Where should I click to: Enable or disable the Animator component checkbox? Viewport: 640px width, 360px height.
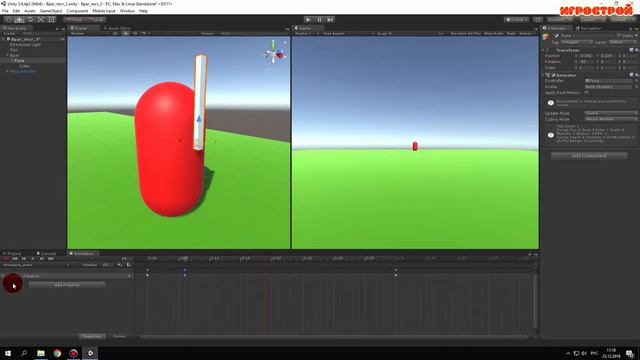(553, 75)
